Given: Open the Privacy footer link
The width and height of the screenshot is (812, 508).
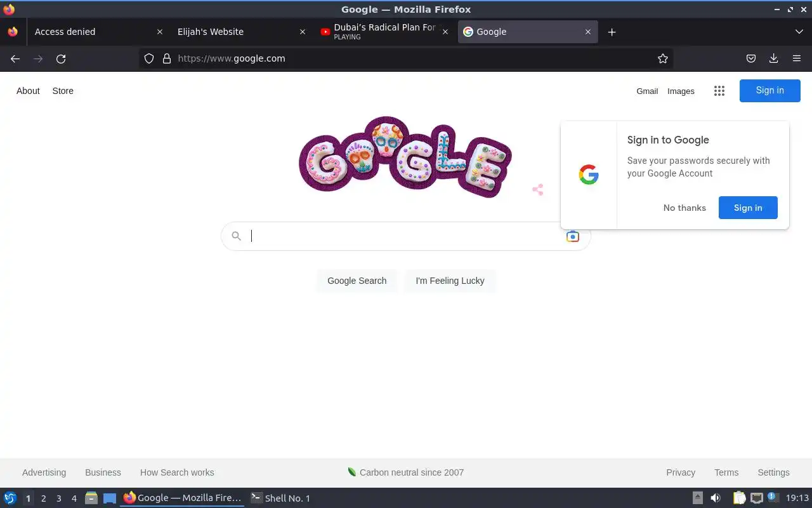Looking at the screenshot, I should click(x=681, y=472).
